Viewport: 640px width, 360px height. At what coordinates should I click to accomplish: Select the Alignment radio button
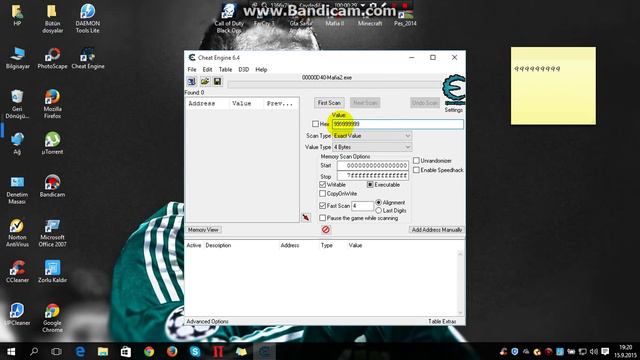[x=378, y=202]
